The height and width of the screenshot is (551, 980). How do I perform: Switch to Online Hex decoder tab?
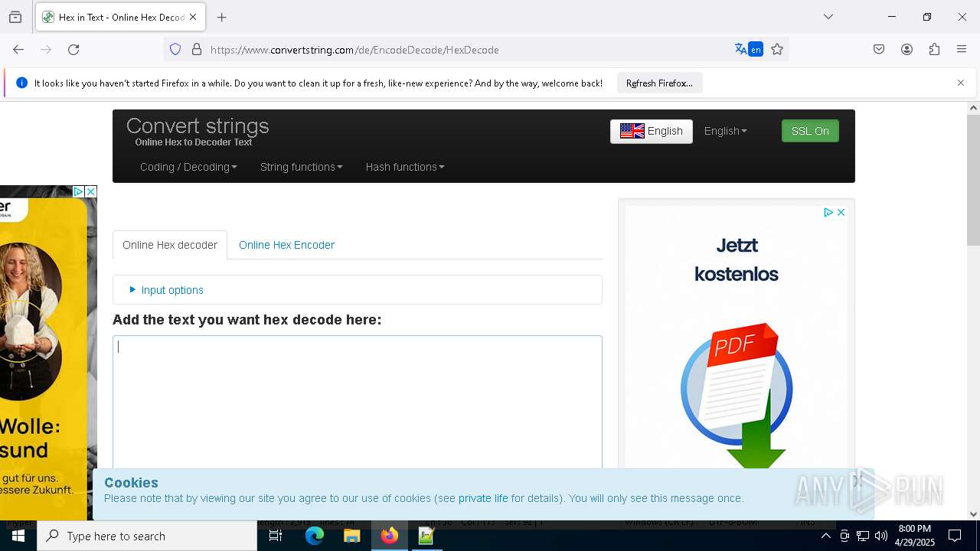[x=170, y=245]
